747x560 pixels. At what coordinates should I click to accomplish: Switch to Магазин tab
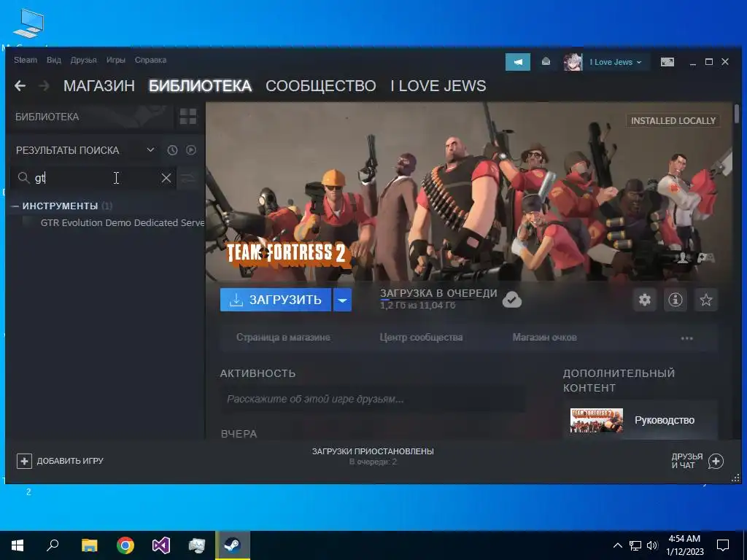click(99, 86)
